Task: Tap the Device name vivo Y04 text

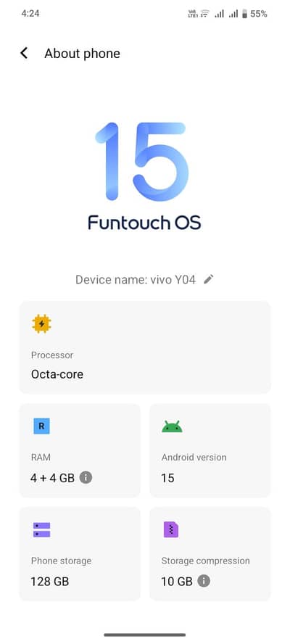Action: 136,280
